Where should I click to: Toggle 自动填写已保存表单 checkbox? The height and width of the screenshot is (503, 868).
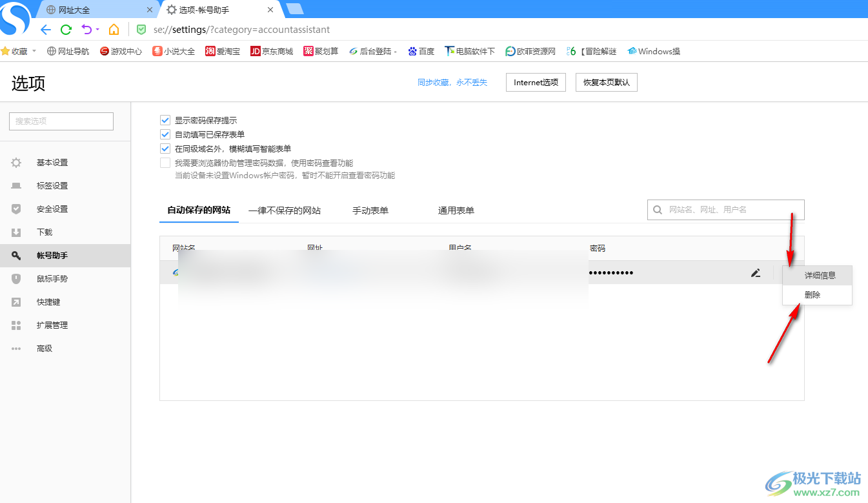[165, 134]
